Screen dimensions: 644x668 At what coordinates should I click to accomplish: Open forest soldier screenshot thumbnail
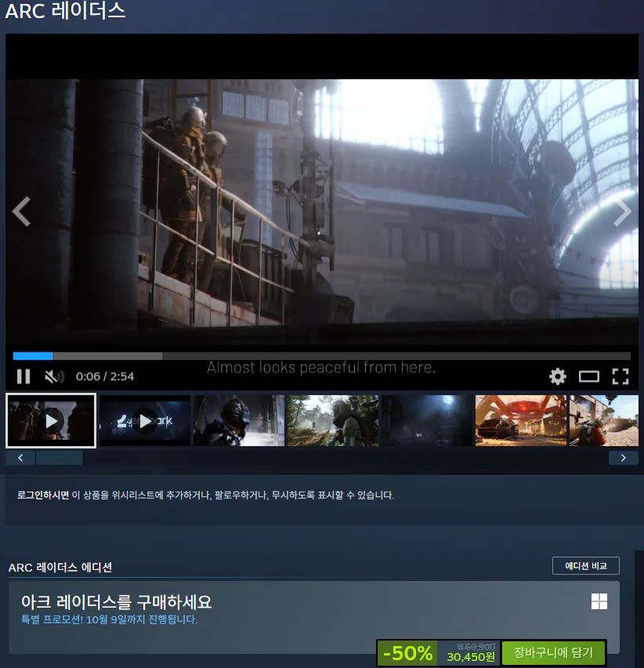333,420
